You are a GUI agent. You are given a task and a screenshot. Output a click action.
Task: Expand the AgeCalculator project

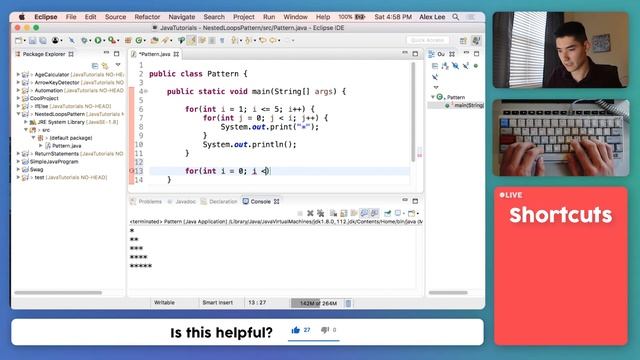(18, 75)
